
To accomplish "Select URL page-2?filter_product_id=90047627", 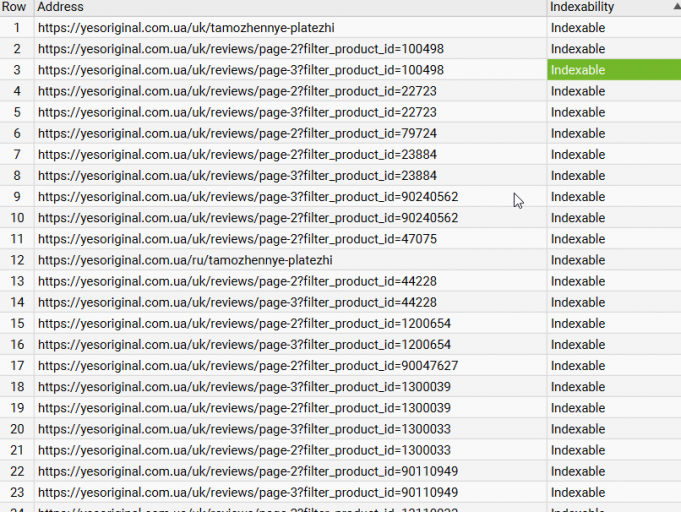I will click(248, 366).
